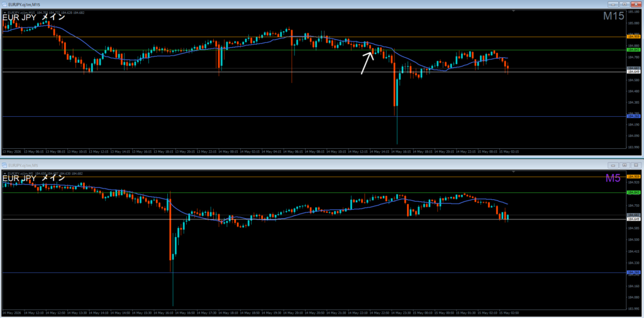Image resolution: width=644 pixels, height=318 pixels.
Task: Select the EUR JPY メイン text on M5 chart
Action: (x=34, y=178)
